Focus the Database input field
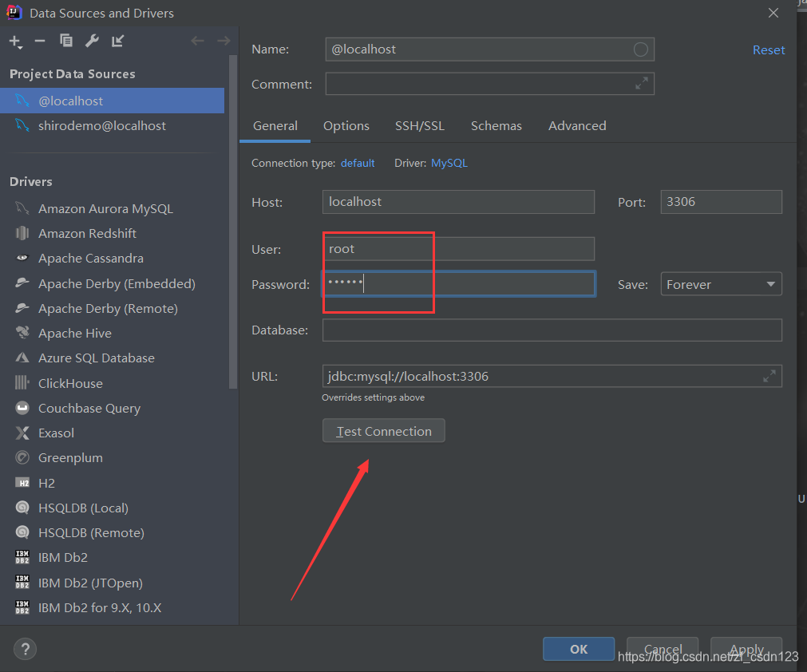The height and width of the screenshot is (672, 807). (552, 330)
